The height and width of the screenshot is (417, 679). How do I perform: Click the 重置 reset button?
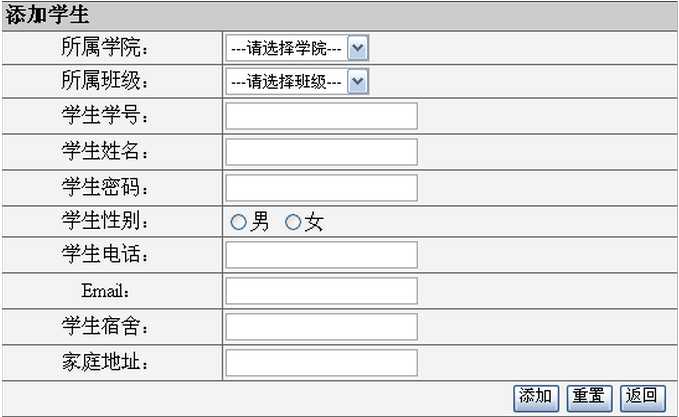(589, 397)
